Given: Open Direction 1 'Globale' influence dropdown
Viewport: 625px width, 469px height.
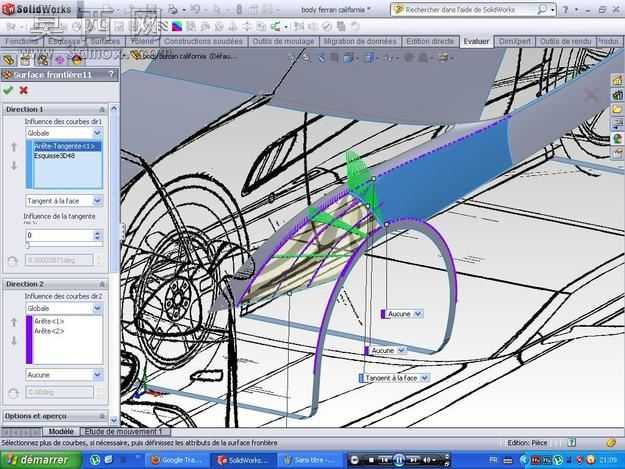Looking at the screenshot, I should coord(98,133).
